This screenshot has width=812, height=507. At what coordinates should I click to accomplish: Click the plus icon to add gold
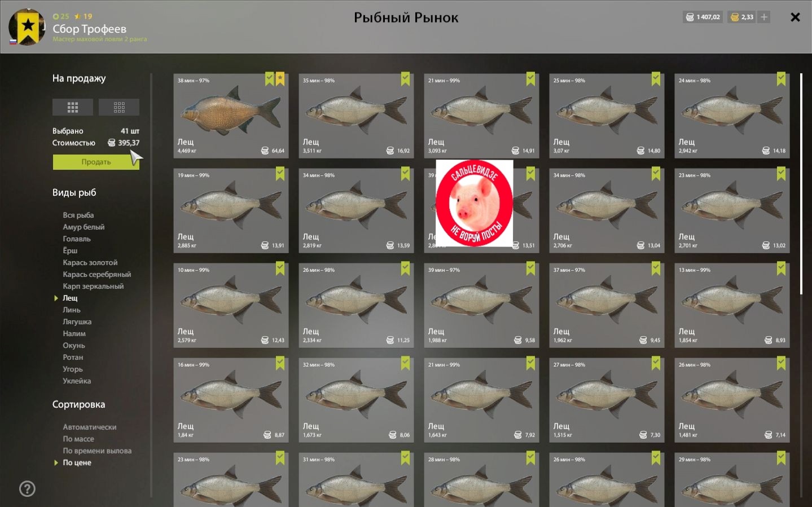764,17
